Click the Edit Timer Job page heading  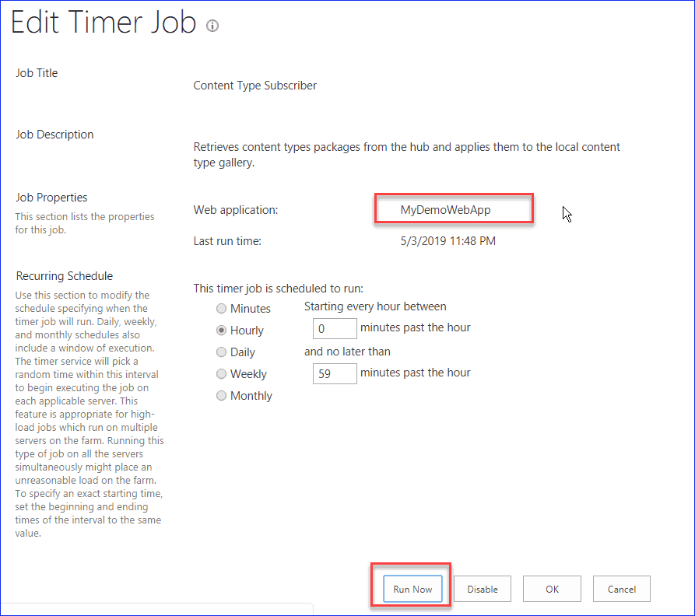pos(104,22)
